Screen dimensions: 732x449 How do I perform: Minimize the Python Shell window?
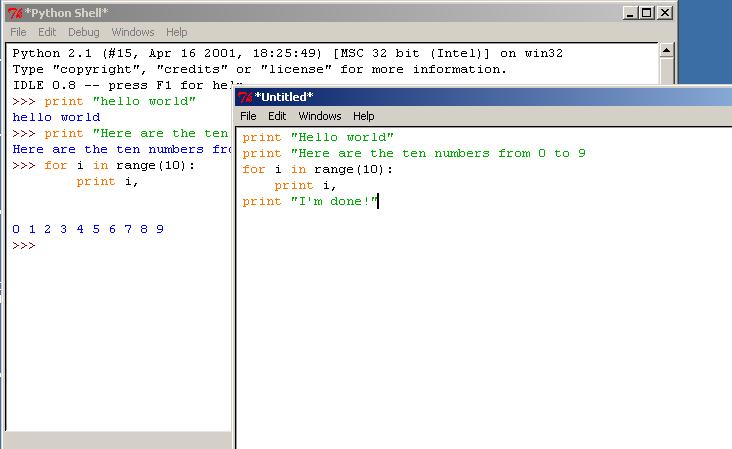(x=628, y=13)
